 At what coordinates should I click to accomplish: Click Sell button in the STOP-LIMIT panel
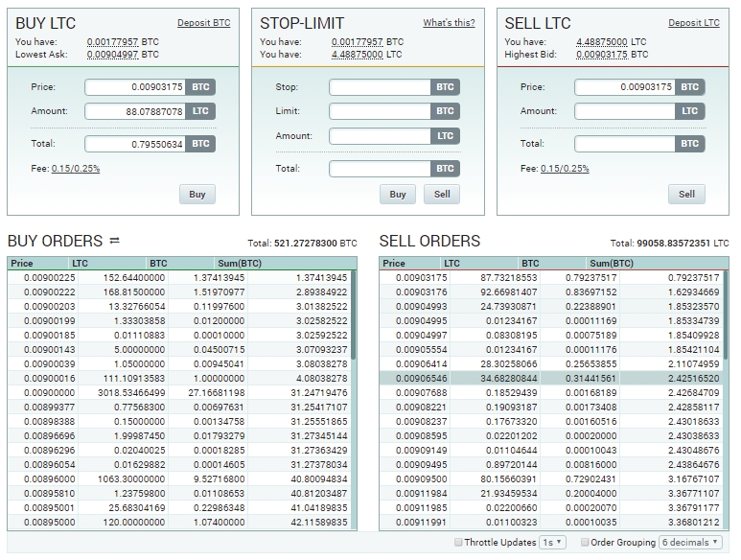(x=442, y=194)
